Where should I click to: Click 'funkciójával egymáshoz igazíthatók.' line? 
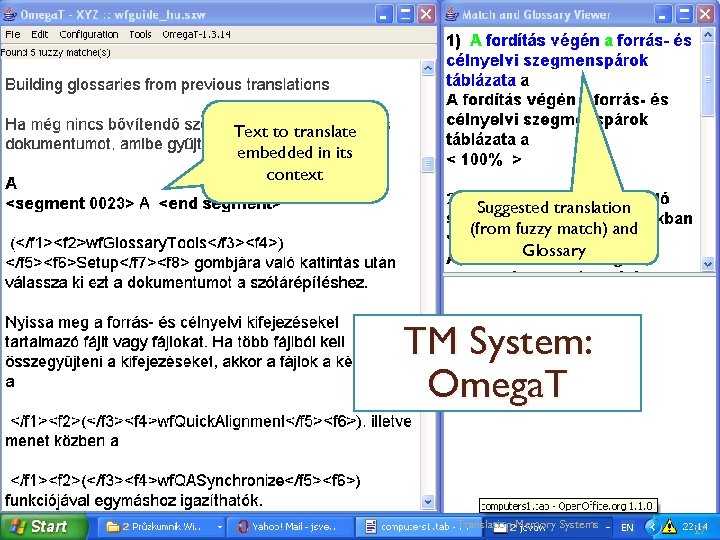[x=134, y=501]
